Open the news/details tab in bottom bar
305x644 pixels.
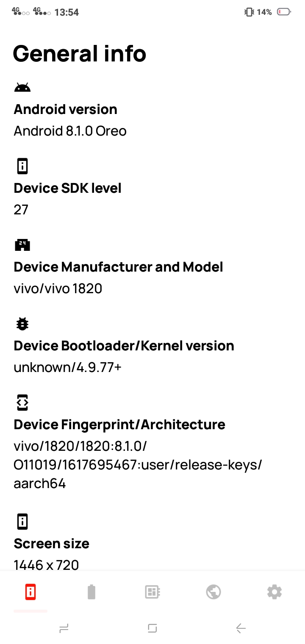pos(152,592)
